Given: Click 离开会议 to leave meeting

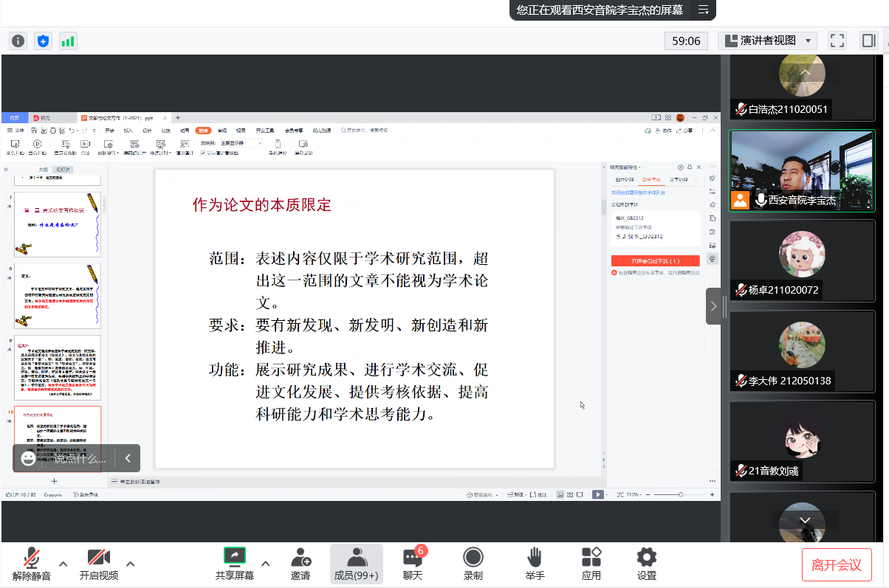Looking at the screenshot, I should pos(837,565).
